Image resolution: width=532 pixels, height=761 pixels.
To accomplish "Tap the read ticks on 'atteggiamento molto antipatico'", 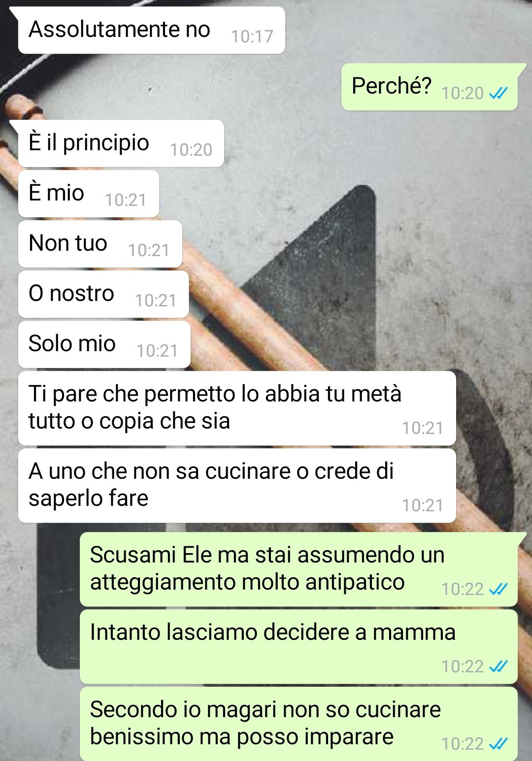I will point(498,589).
